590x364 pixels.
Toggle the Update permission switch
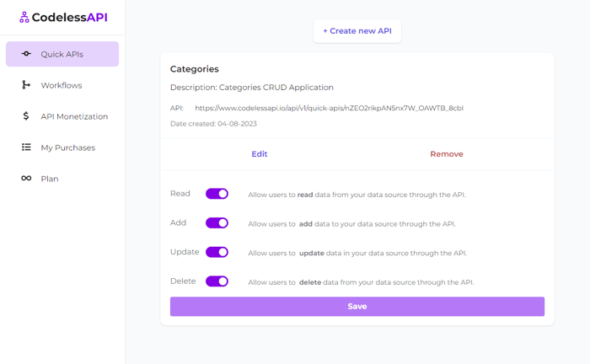[x=217, y=252]
